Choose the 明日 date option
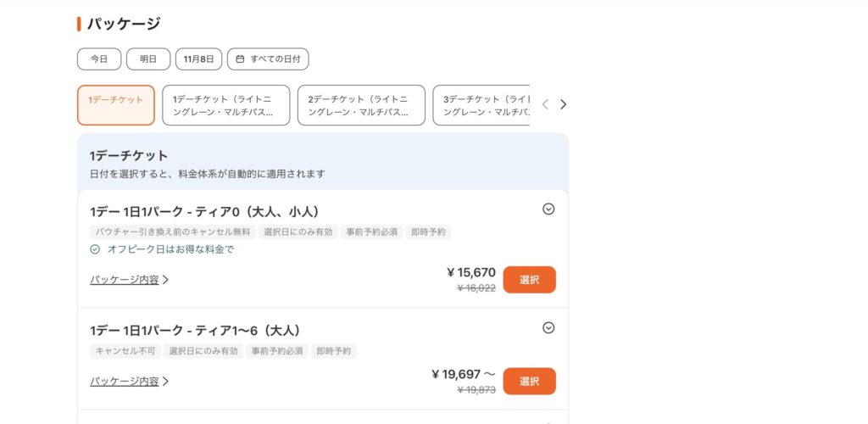 (x=148, y=59)
